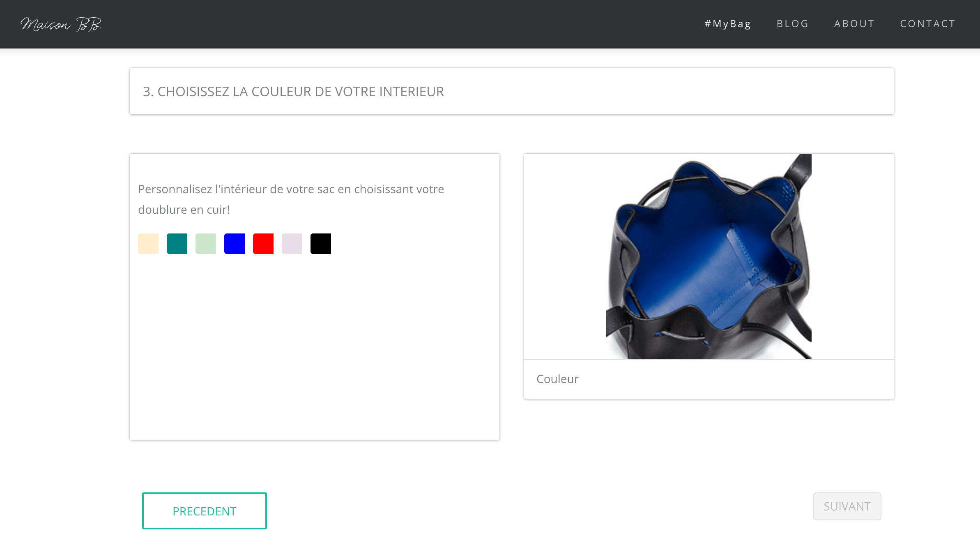Open the ABOUT page
This screenshot has width=980, height=545.
[854, 24]
